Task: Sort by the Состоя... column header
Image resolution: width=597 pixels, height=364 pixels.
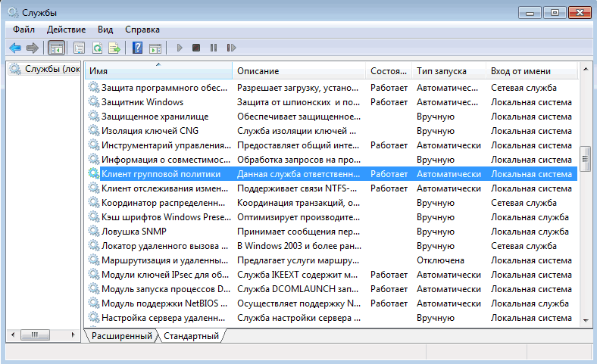Action: click(x=389, y=71)
